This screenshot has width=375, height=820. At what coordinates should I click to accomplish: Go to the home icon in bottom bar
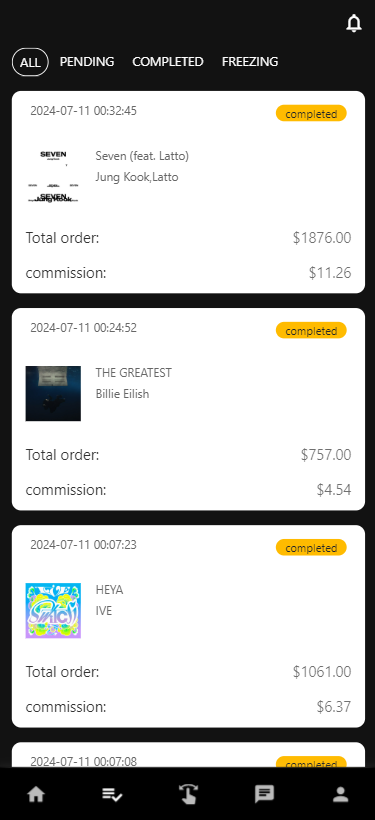tap(36, 795)
